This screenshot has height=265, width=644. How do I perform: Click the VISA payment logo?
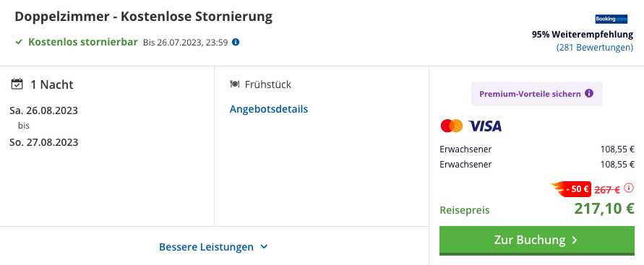(x=485, y=126)
